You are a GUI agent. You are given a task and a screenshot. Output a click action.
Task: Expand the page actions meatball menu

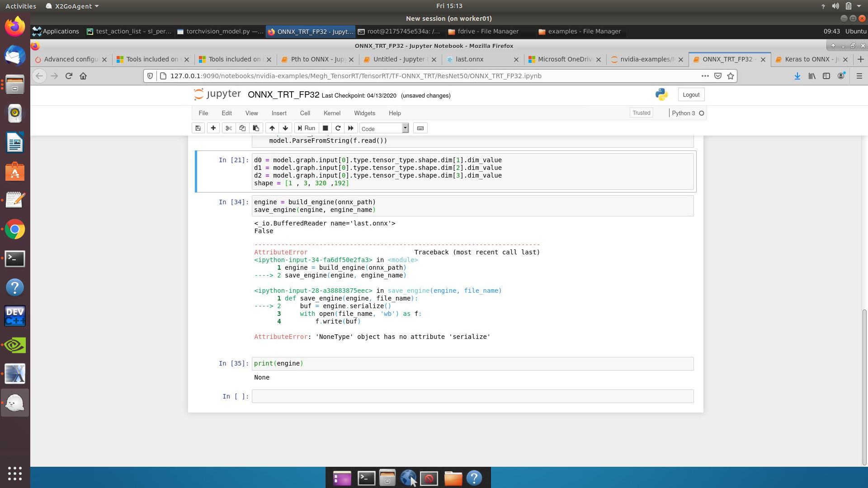point(705,76)
